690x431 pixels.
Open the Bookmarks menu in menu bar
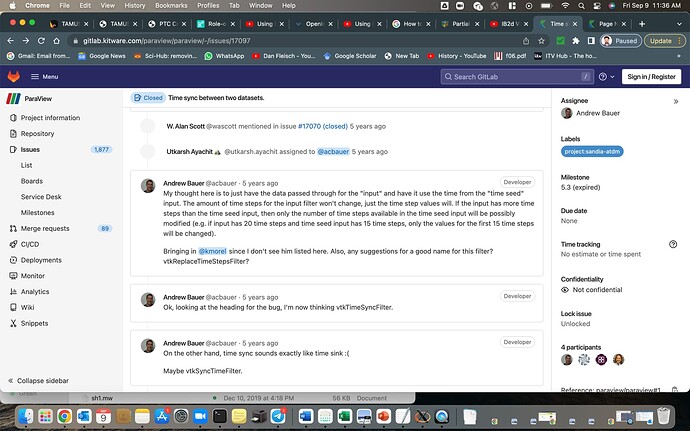click(x=171, y=5)
